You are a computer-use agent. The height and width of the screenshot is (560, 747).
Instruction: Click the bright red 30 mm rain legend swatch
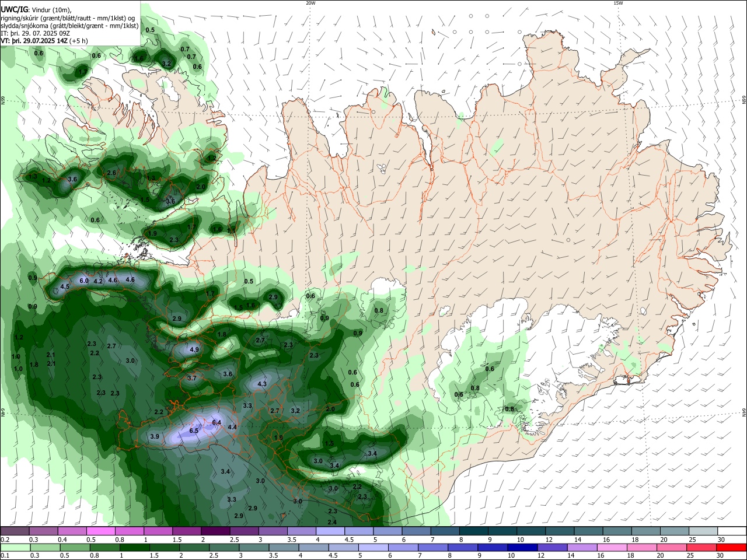pyautogui.click(x=732, y=547)
